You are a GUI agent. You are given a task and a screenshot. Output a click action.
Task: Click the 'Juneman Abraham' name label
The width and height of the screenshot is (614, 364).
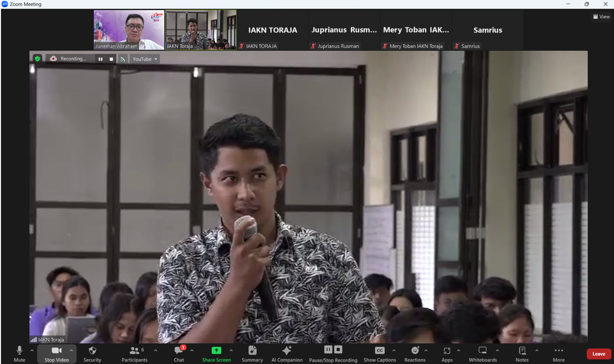[116, 46]
